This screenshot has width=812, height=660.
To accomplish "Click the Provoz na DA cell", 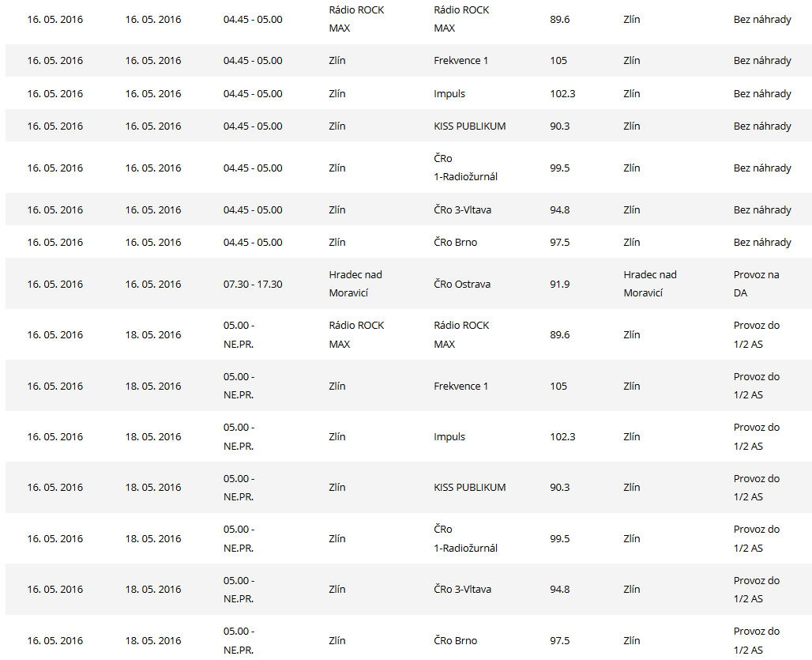I will click(756, 284).
